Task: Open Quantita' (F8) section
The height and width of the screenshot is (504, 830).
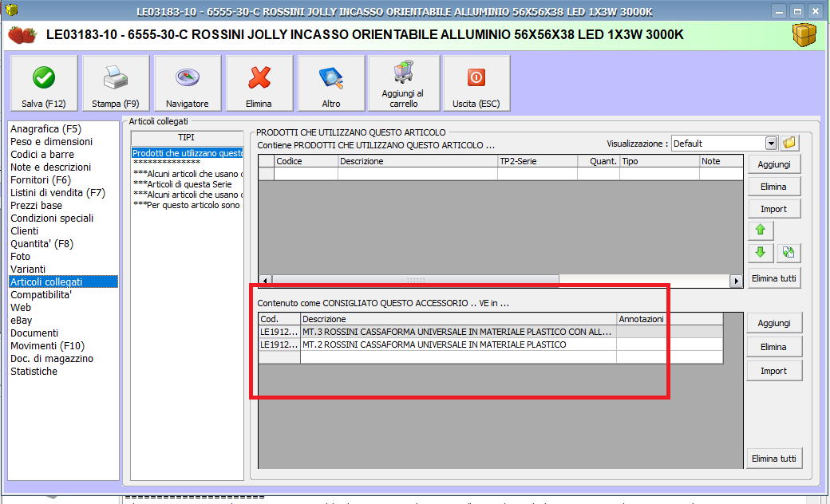Action: [x=41, y=244]
